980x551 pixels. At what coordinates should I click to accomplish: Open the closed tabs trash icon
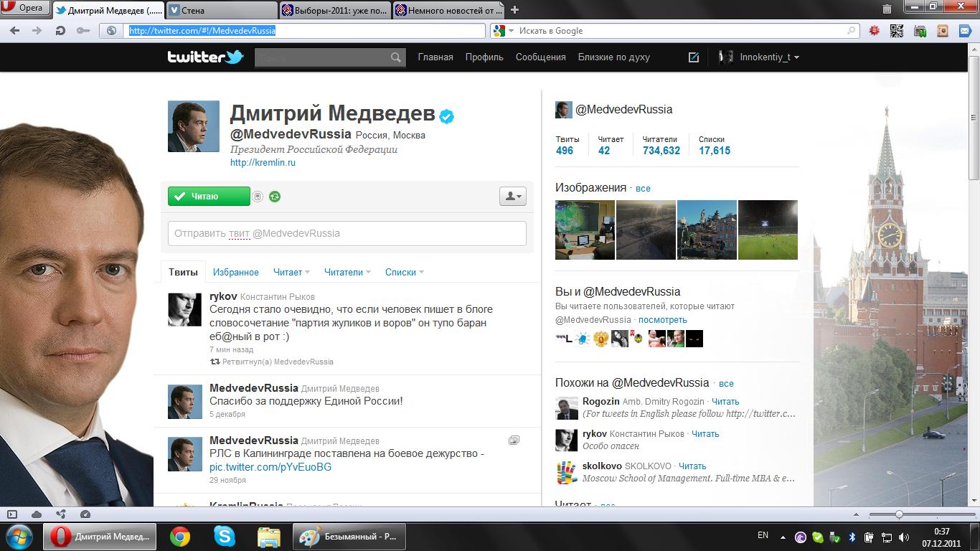click(887, 9)
